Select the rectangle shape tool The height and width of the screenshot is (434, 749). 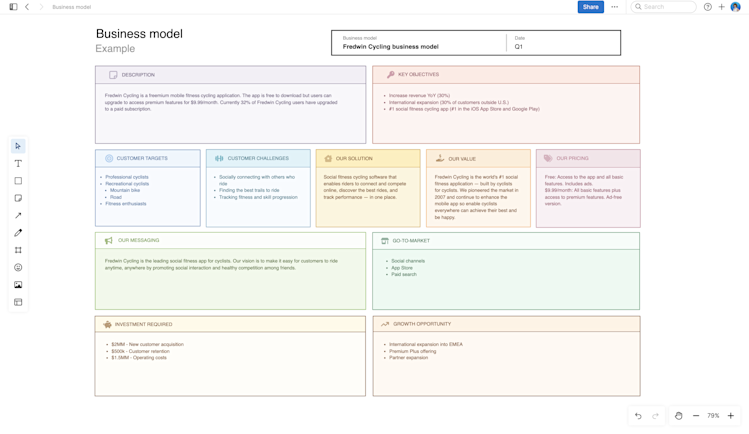click(18, 181)
